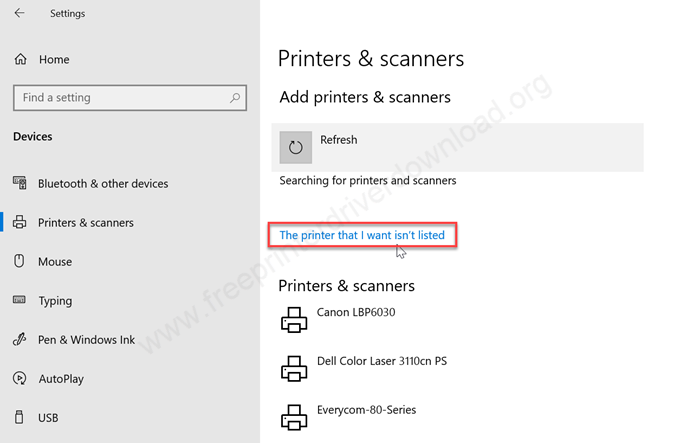
Task: Click the Typing keyboard icon
Action: (19, 300)
